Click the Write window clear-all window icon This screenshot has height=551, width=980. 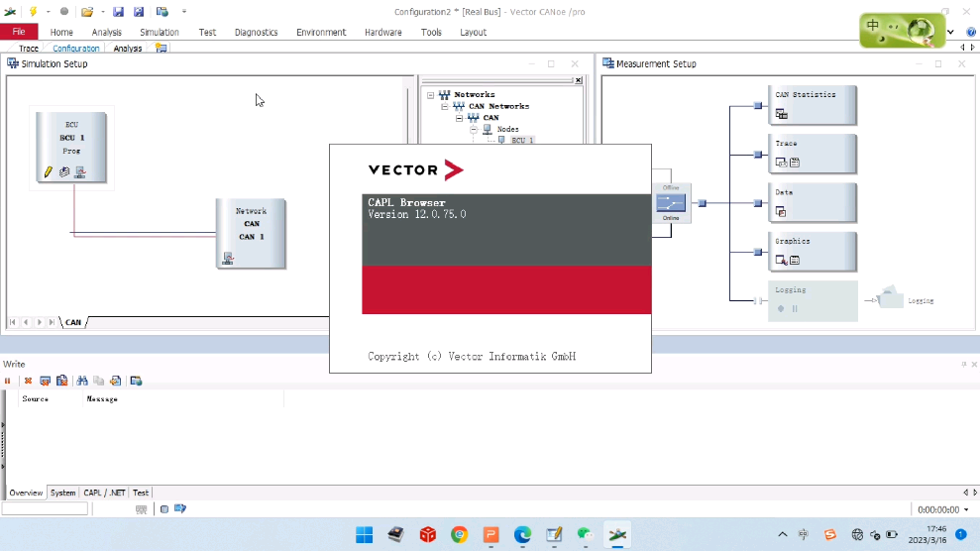point(45,381)
